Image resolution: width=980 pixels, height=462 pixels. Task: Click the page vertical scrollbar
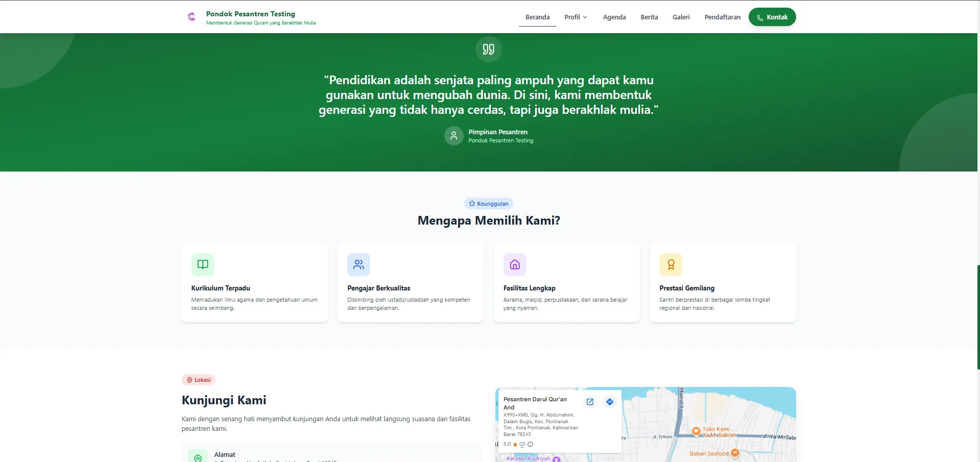tap(977, 317)
